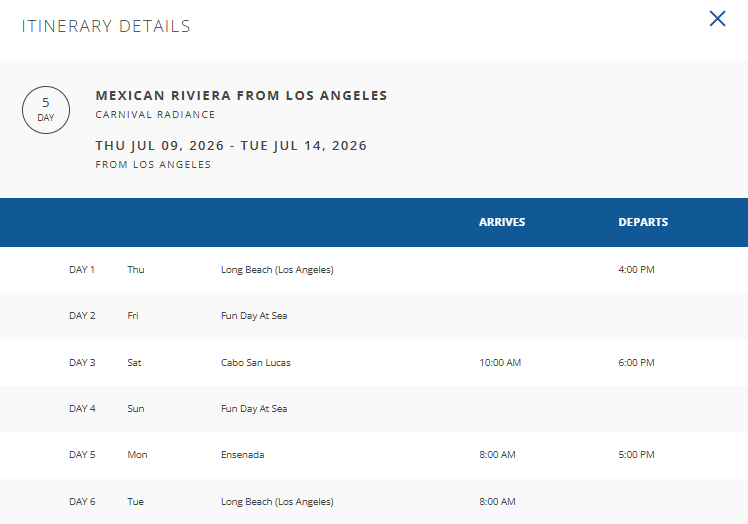
Task: Click the Arrives column header
Action: pos(501,222)
